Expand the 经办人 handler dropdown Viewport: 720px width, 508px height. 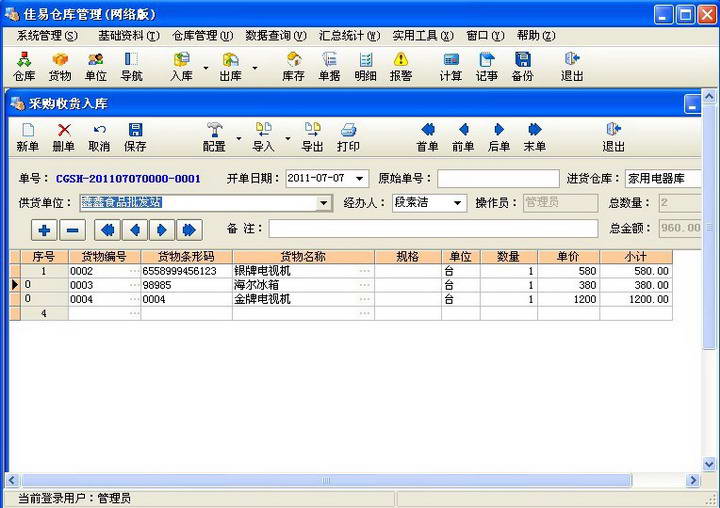pos(457,203)
